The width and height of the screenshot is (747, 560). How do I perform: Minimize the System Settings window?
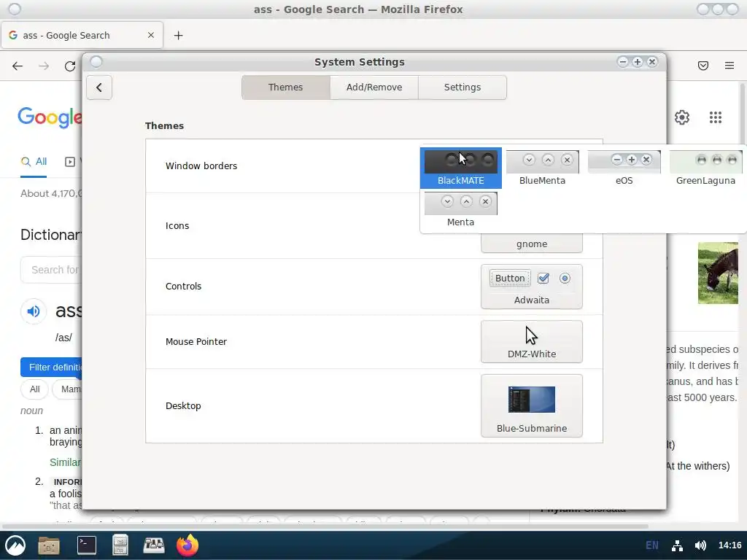[623, 62]
